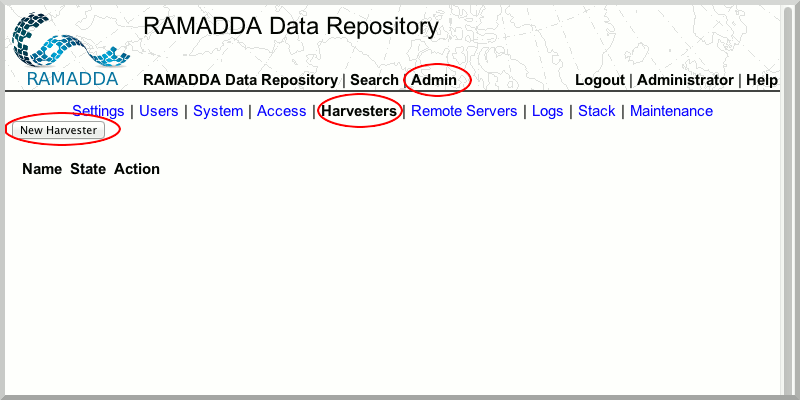Open the Help page link
The height and width of the screenshot is (400, 800).
coord(762,80)
